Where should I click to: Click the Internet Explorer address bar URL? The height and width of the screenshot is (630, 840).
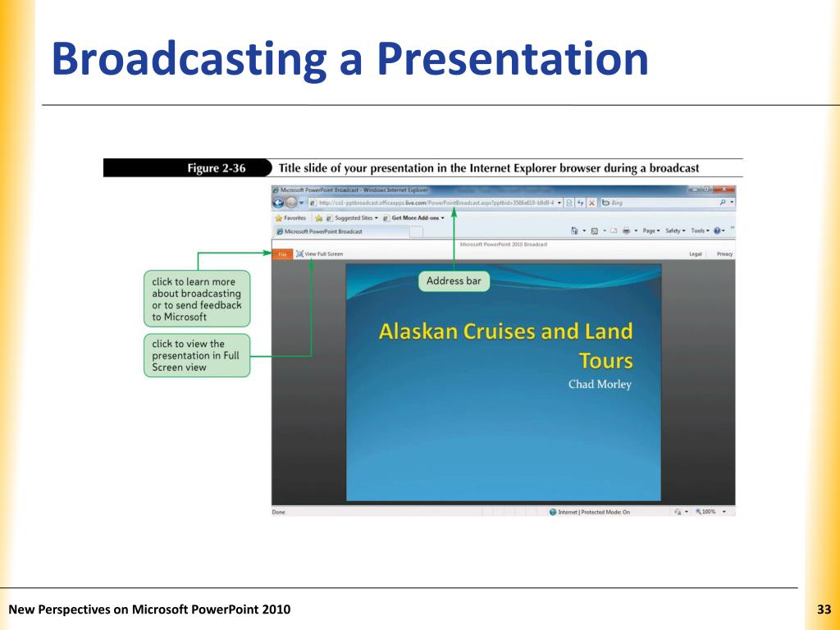pos(436,203)
